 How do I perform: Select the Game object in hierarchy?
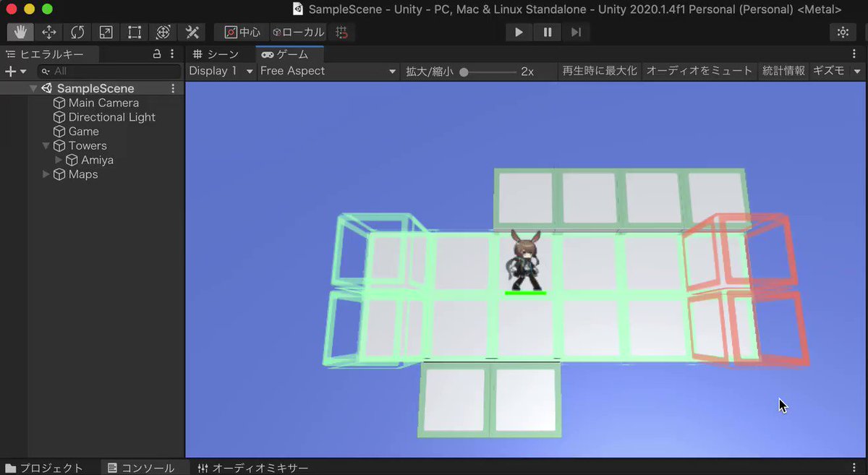click(x=83, y=132)
